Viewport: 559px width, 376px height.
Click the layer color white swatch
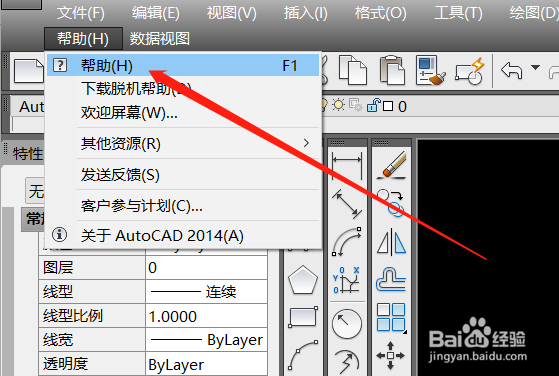pyautogui.click(x=388, y=106)
